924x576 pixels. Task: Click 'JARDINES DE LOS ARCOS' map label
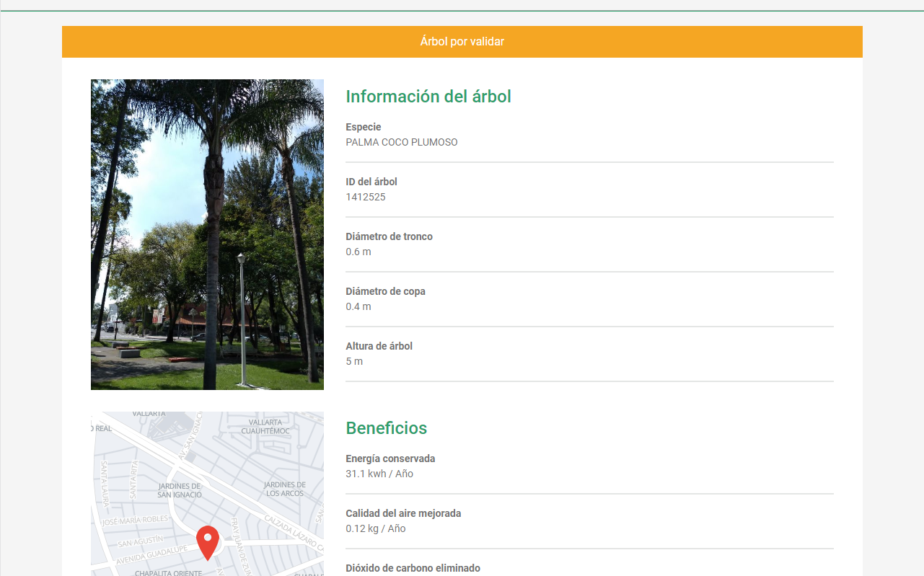[284, 489]
